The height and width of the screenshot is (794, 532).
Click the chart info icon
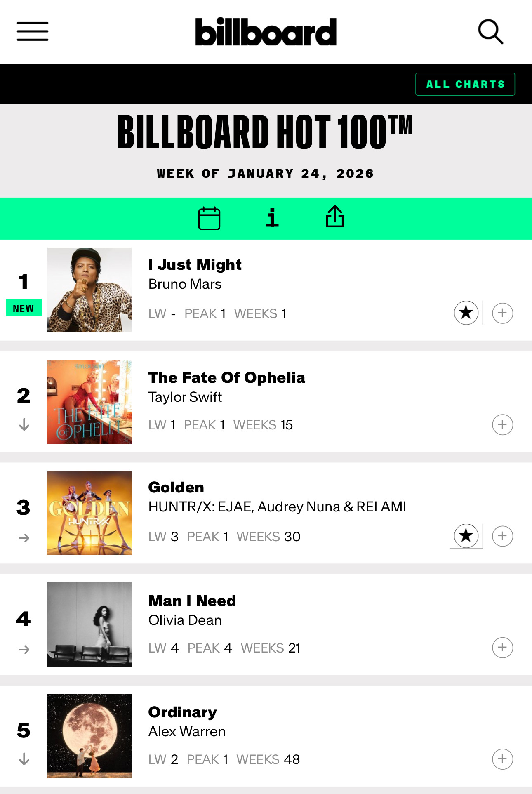point(272,218)
